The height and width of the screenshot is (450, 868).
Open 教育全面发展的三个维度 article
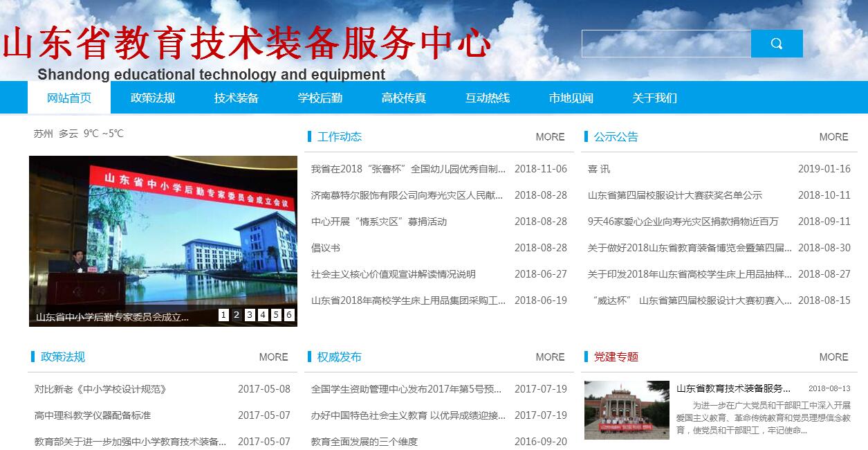364,442
